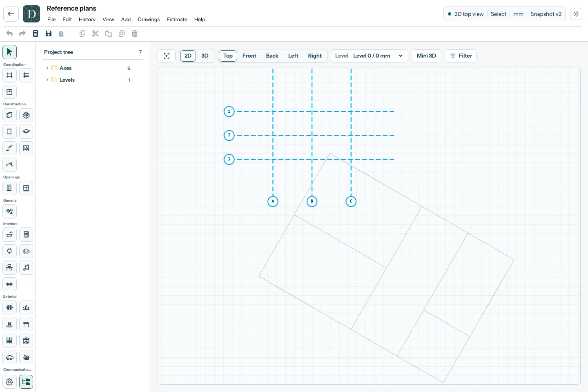Select the bathtub interior tool
The height and width of the screenshot is (392, 588).
coord(9,234)
